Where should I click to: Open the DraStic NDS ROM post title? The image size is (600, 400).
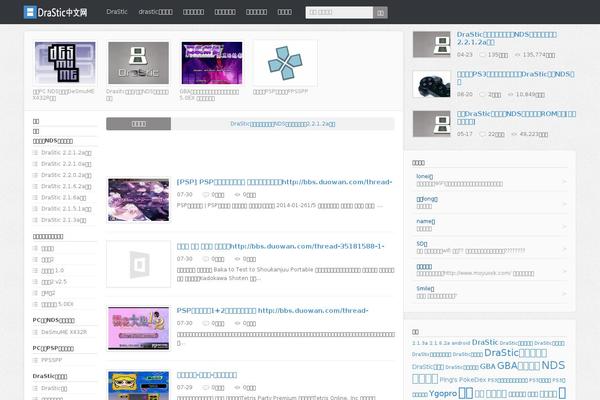516,118
